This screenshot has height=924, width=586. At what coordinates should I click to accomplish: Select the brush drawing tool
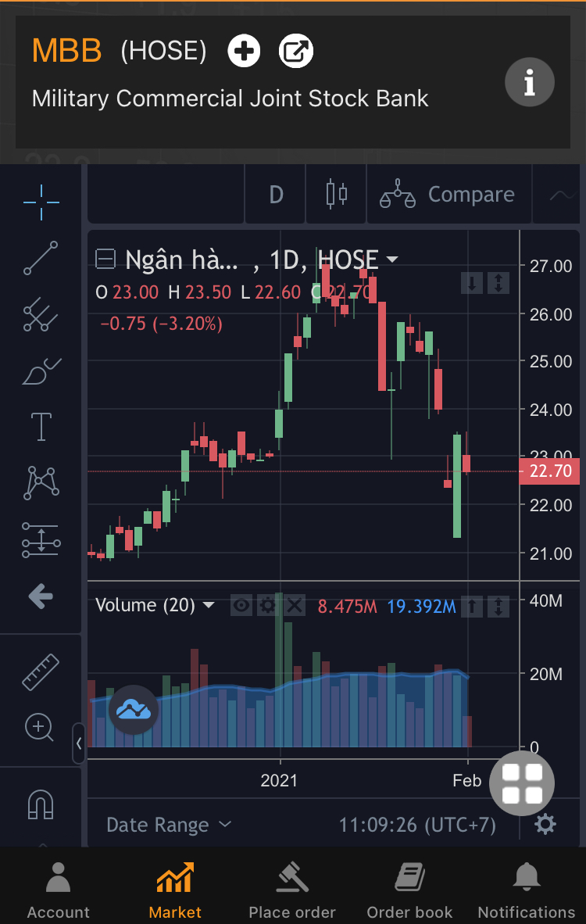coord(41,371)
